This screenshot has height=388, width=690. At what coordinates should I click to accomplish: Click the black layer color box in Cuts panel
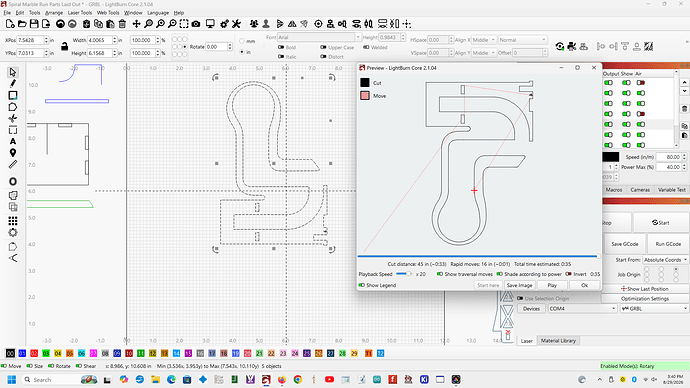[611, 157]
